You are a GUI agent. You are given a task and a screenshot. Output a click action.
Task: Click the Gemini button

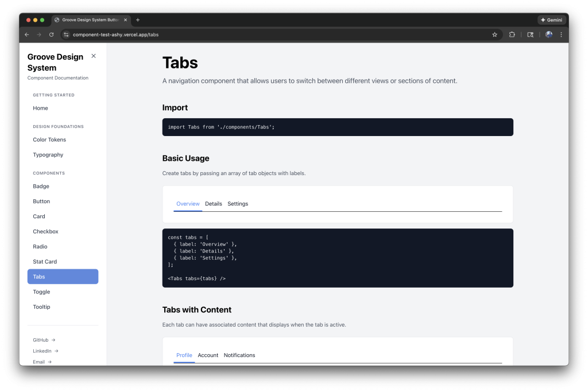(x=551, y=20)
